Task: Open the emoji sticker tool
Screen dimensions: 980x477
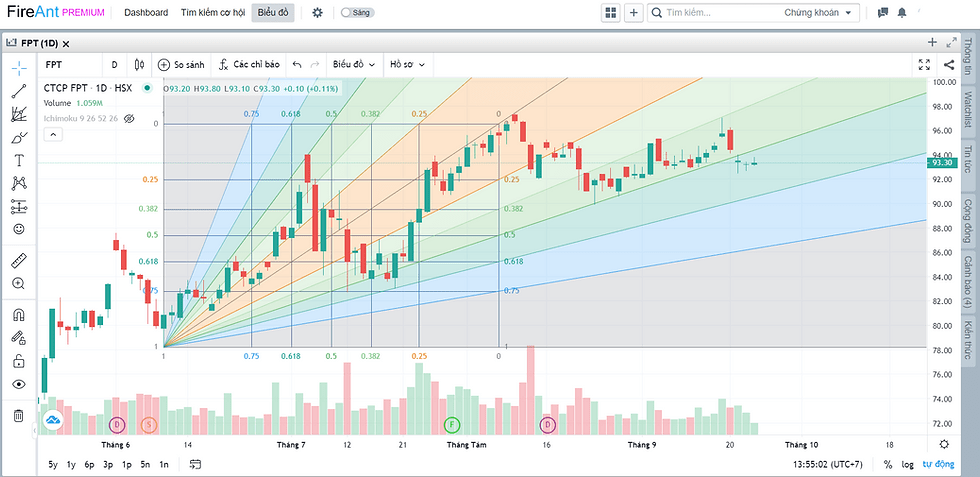Action: 19,229
